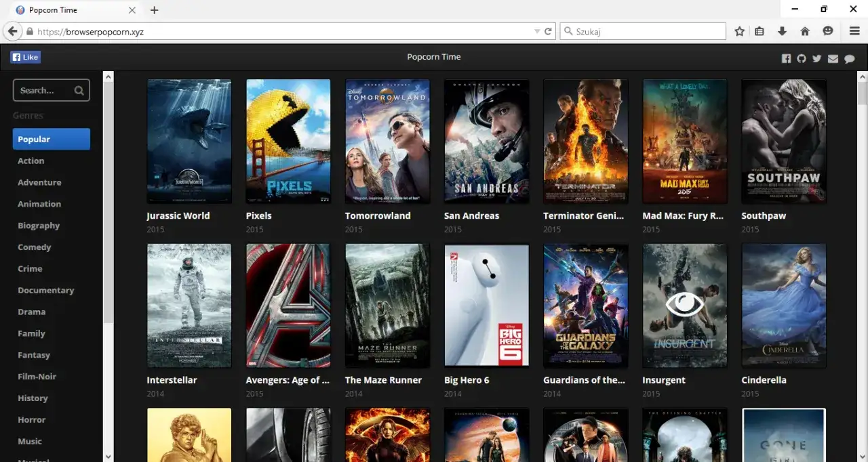Click the email envelope icon in header

click(x=833, y=59)
